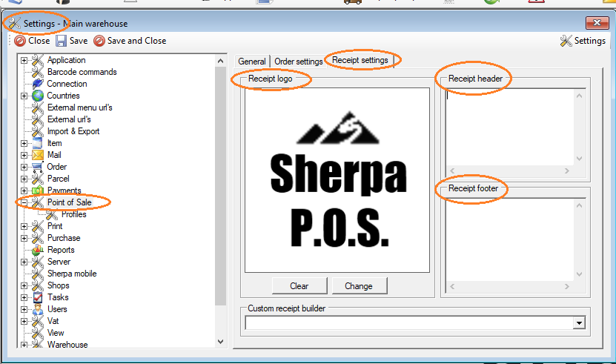Click the Mail envelope icon
The image size is (616, 364).
38,155
